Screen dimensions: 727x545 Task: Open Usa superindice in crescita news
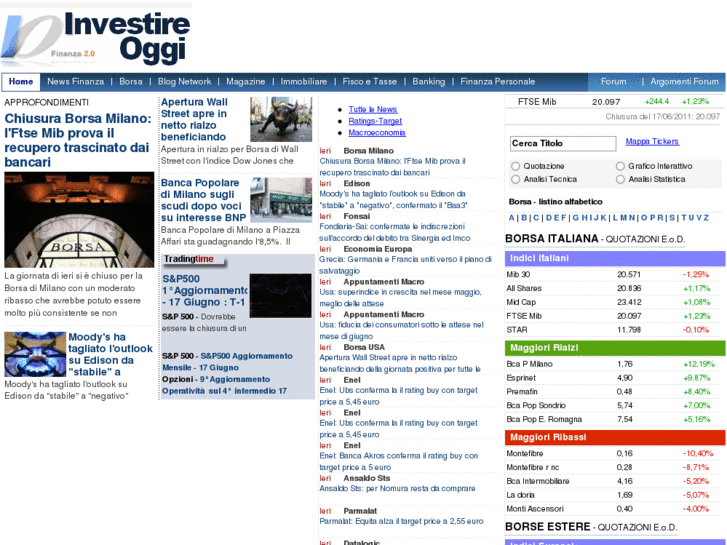(x=401, y=298)
